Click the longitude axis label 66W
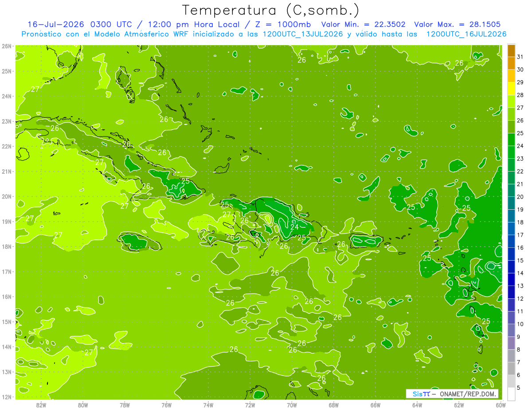The width and height of the screenshot is (532, 411). click(x=376, y=405)
